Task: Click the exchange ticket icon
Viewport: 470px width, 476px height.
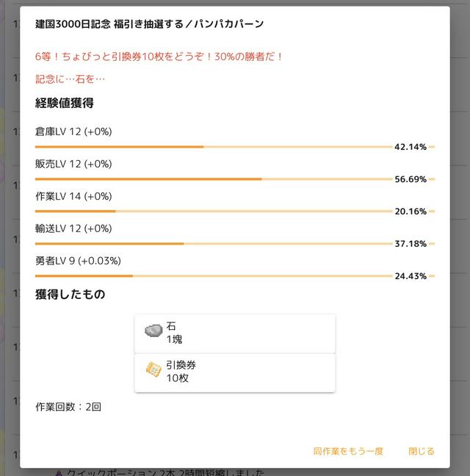Action: (x=153, y=369)
